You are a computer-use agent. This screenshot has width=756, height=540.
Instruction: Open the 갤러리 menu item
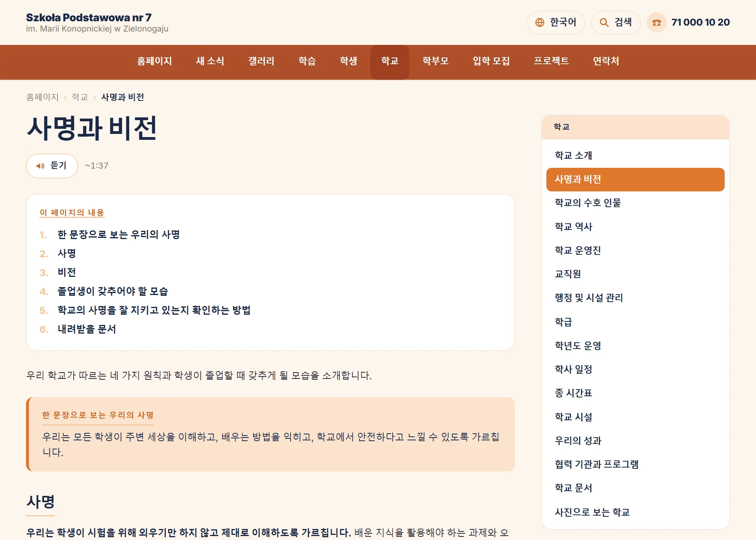pos(261,61)
